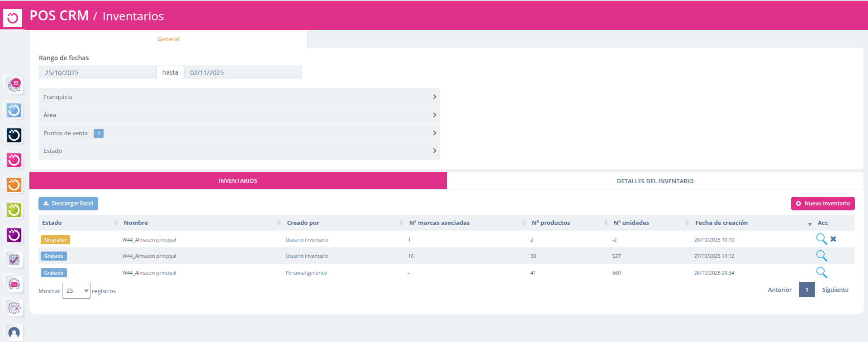
Task: Click the start date field 25/10/2025
Action: point(97,73)
